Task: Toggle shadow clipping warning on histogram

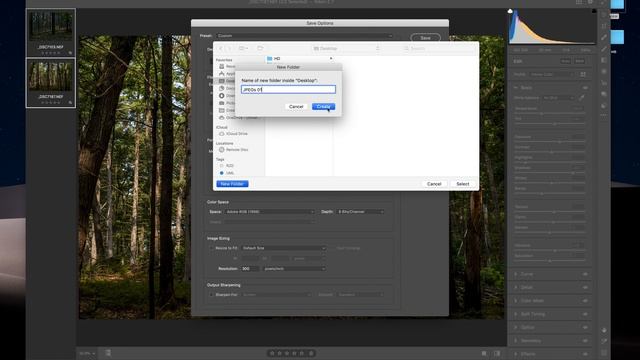Action: pos(510,11)
